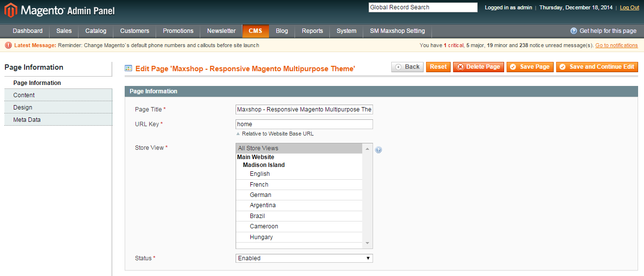Select the Argentina store view
The image size is (644, 276).
tap(299, 205)
